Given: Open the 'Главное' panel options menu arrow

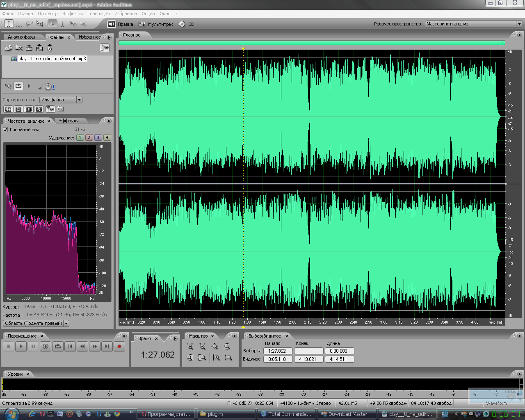Looking at the screenshot, I should pos(520,35).
